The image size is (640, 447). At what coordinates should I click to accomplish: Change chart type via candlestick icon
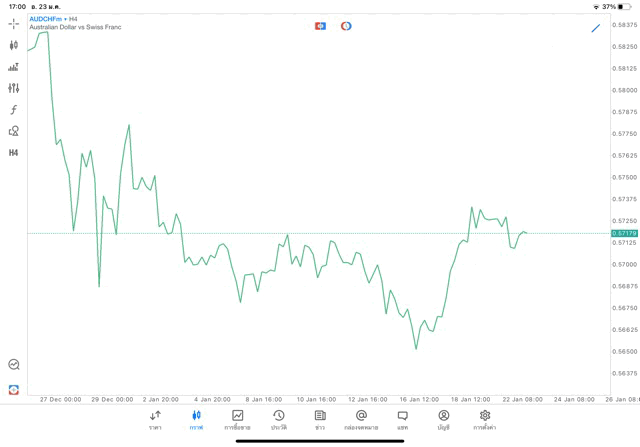14,45
